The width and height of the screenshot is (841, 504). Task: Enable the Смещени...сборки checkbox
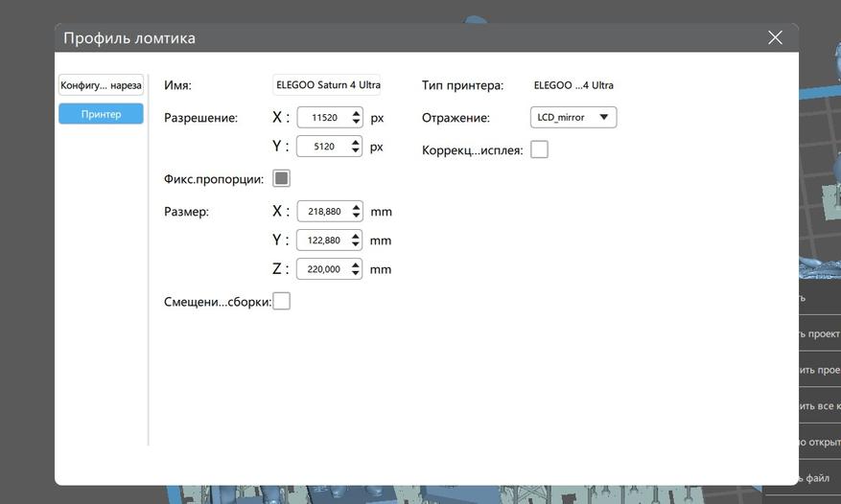(x=282, y=302)
